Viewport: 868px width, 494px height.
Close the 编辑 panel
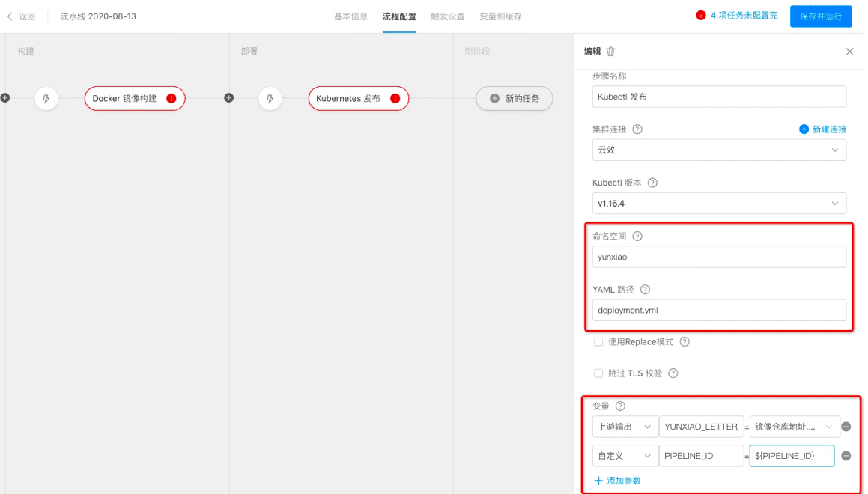click(x=850, y=52)
